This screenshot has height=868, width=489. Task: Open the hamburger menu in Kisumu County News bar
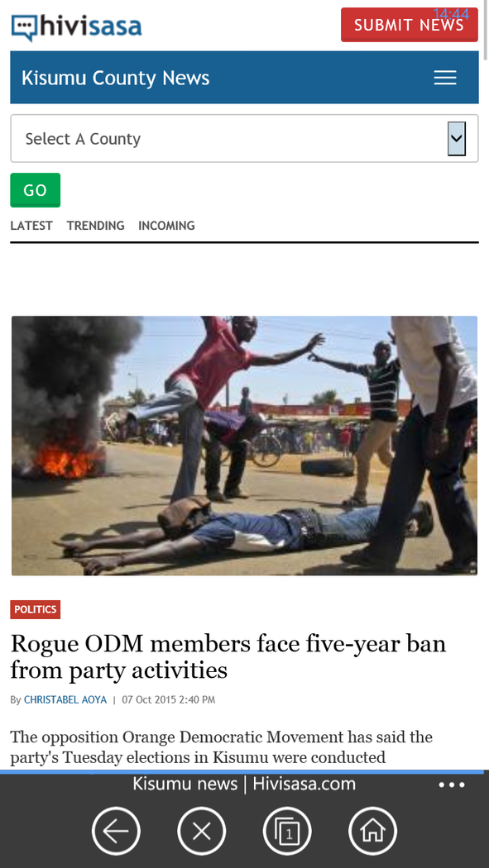444,78
